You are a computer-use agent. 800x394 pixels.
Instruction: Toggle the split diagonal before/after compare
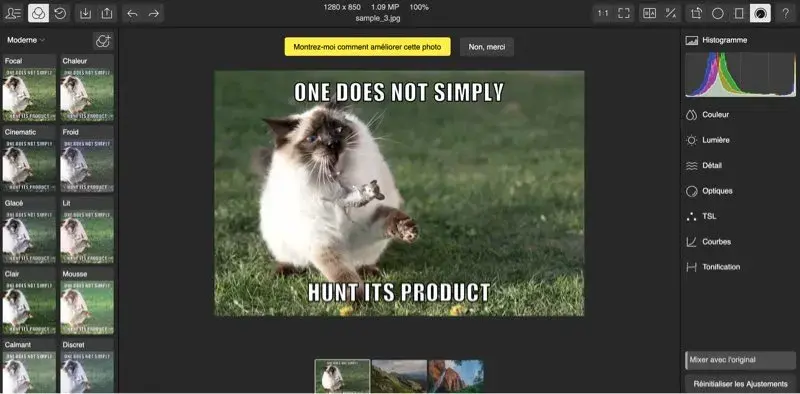(670, 13)
